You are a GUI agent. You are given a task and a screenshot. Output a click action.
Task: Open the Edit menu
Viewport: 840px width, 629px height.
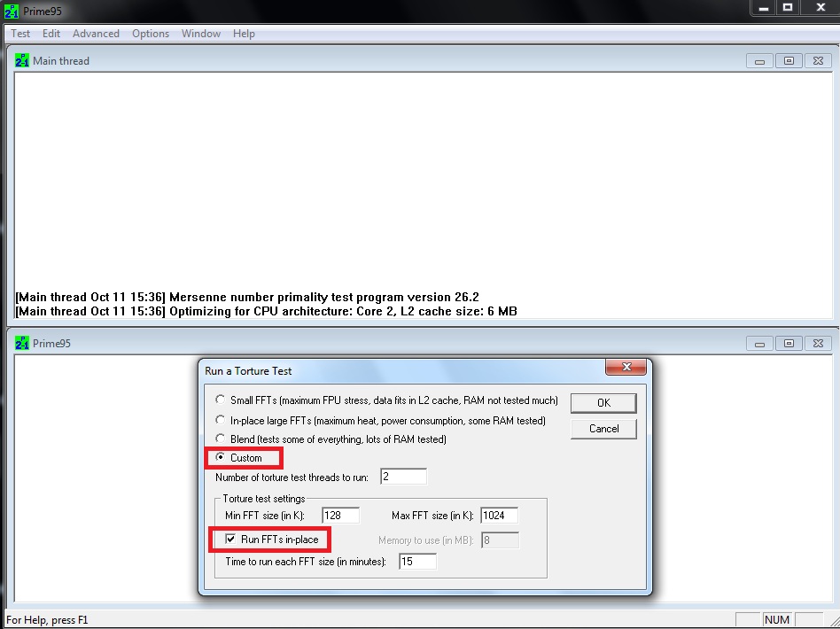[51, 33]
